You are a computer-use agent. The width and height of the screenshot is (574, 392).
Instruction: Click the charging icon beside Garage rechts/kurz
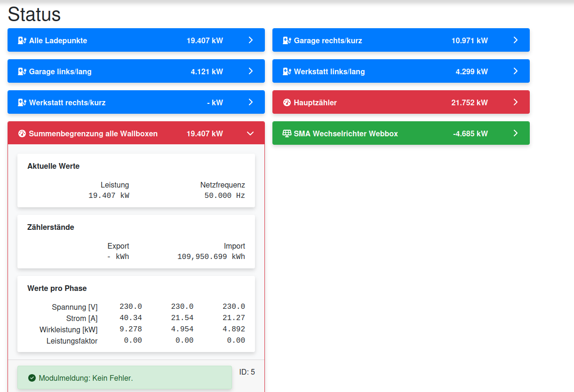tap(287, 40)
